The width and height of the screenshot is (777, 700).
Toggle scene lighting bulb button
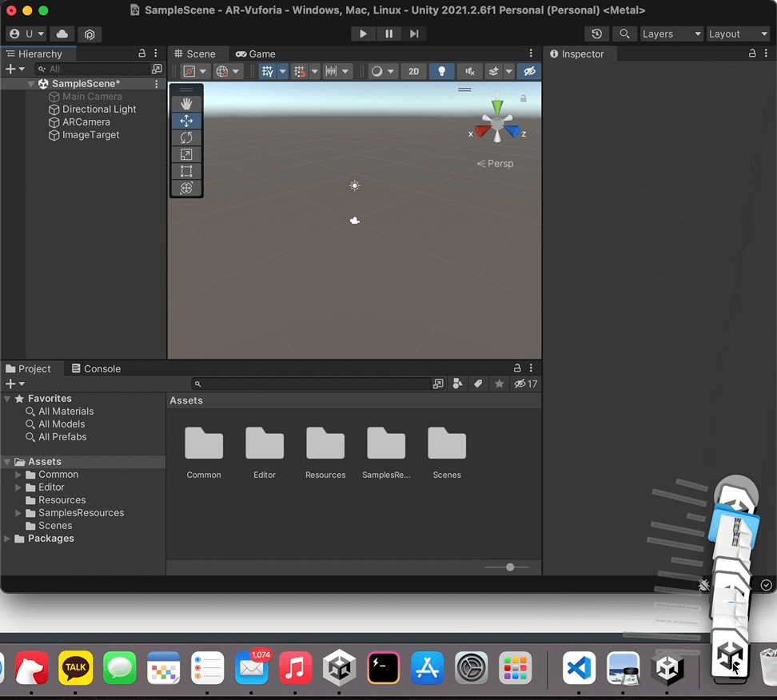tap(441, 71)
